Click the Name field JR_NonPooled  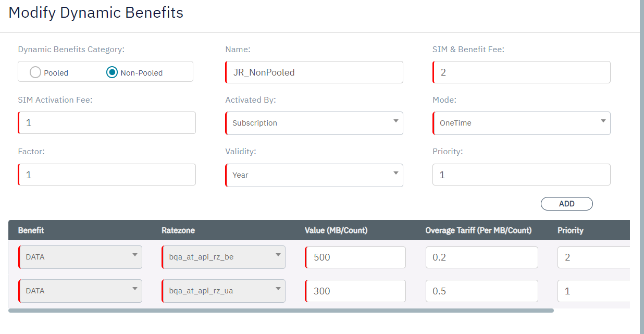pyautogui.click(x=314, y=72)
